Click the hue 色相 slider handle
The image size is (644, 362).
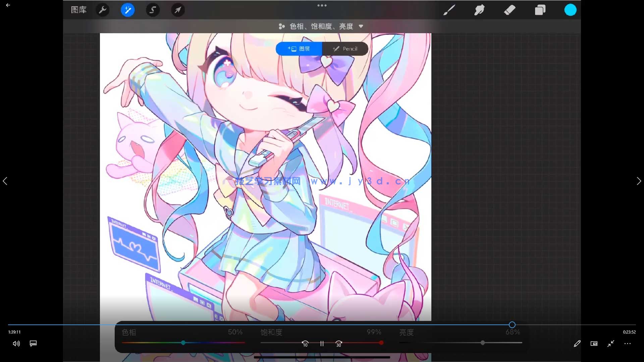pos(183,343)
